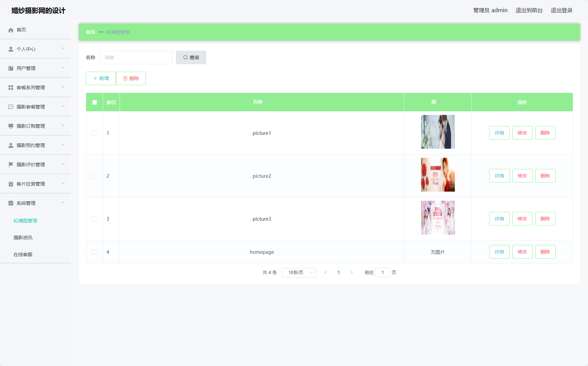Expand the 客片欣赏管理 submenu chevron
Screen dimensions: 588x366
(63, 184)
